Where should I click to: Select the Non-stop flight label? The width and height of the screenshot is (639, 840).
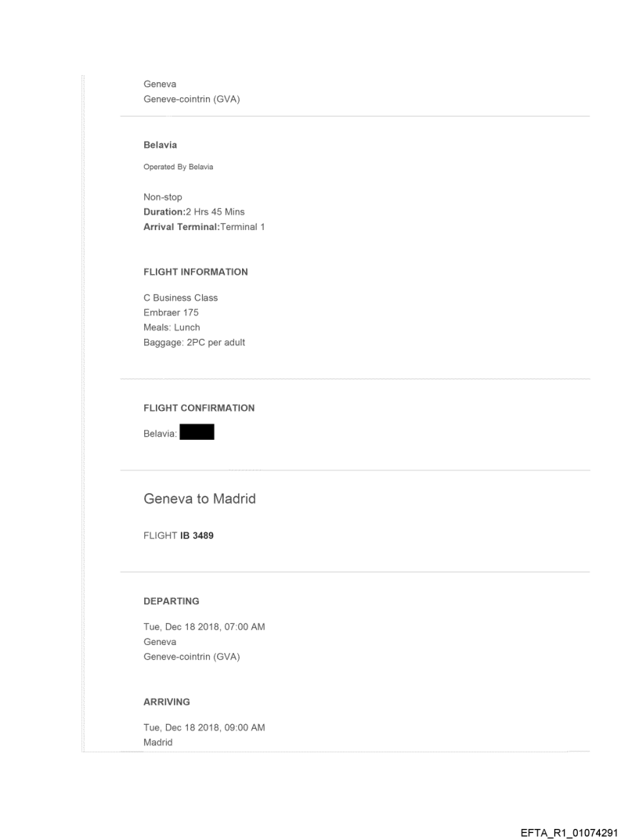point(163,198)
